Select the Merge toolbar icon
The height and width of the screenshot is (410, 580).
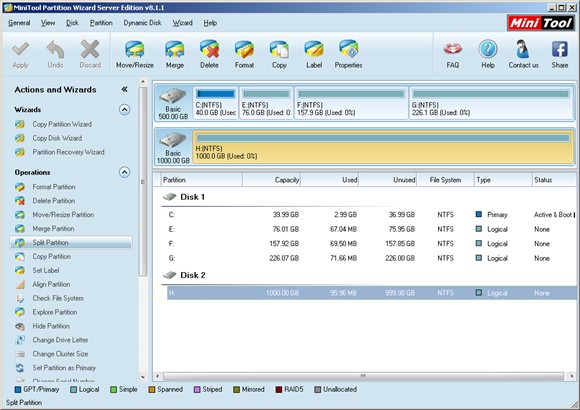175,49
